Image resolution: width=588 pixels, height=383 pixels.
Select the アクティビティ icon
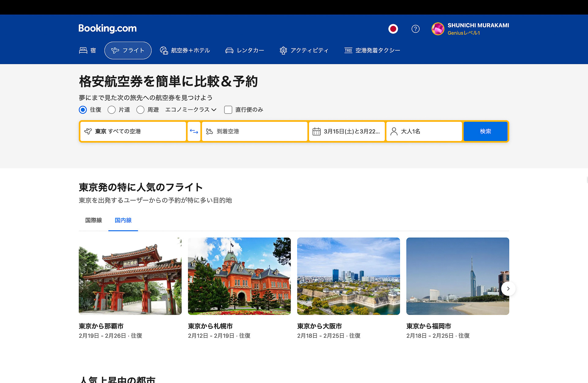283,50
